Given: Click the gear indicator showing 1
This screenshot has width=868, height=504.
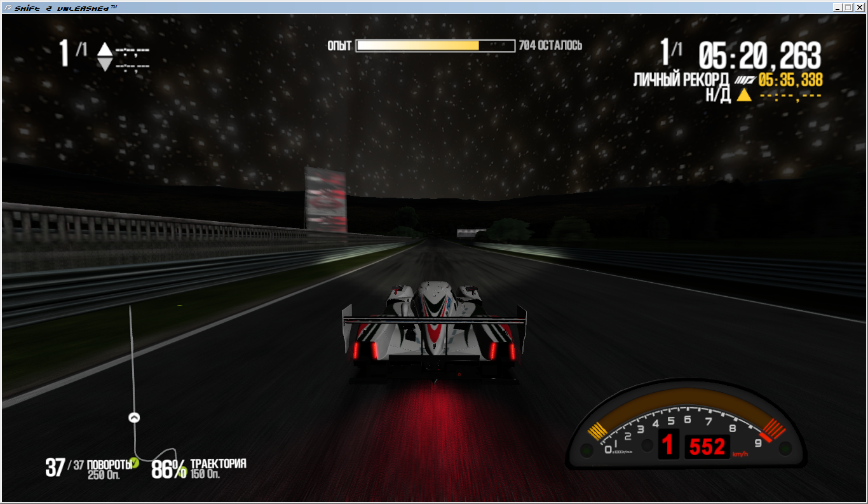Looking at the screenshot, I should 668,445.
